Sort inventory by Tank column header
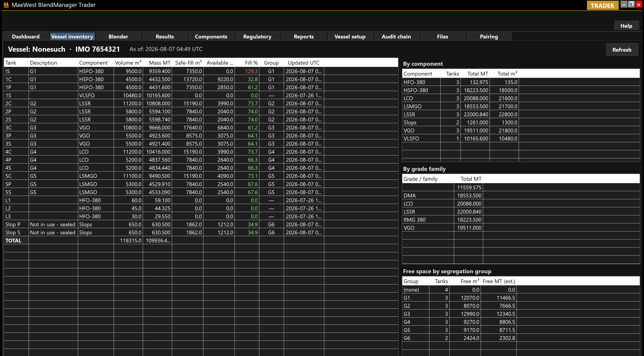 16,63
